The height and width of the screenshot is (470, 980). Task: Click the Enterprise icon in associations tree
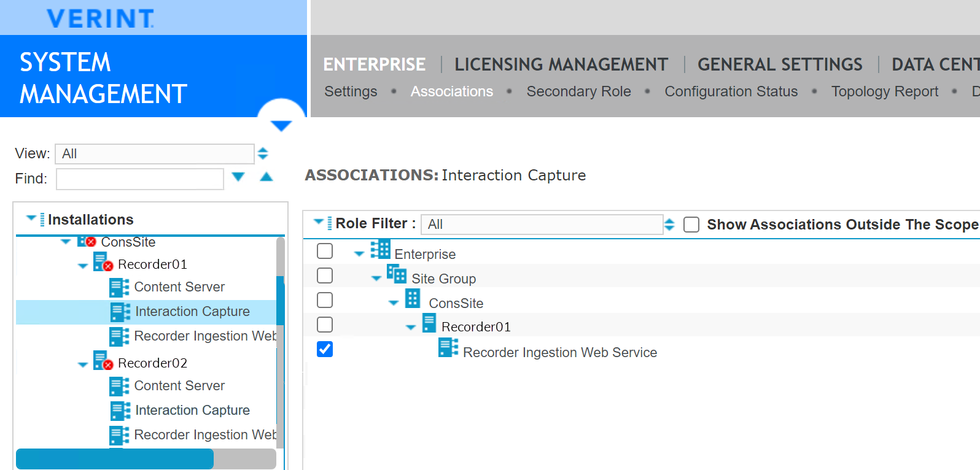click(x=380, y=249)
